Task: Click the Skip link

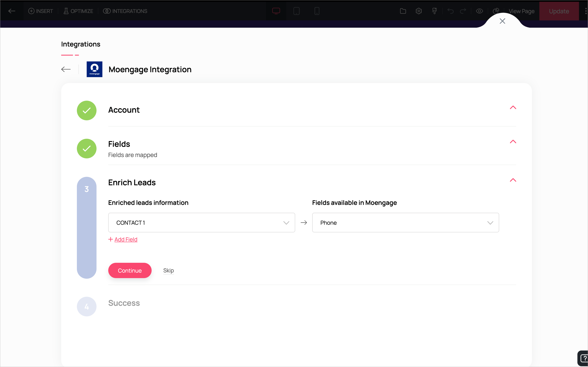Action: click(168, 270)
